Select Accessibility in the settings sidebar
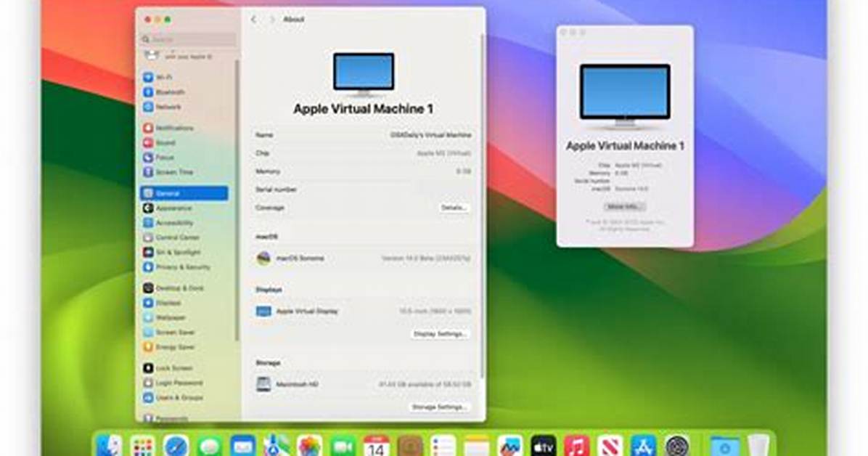 pos(168,223)
